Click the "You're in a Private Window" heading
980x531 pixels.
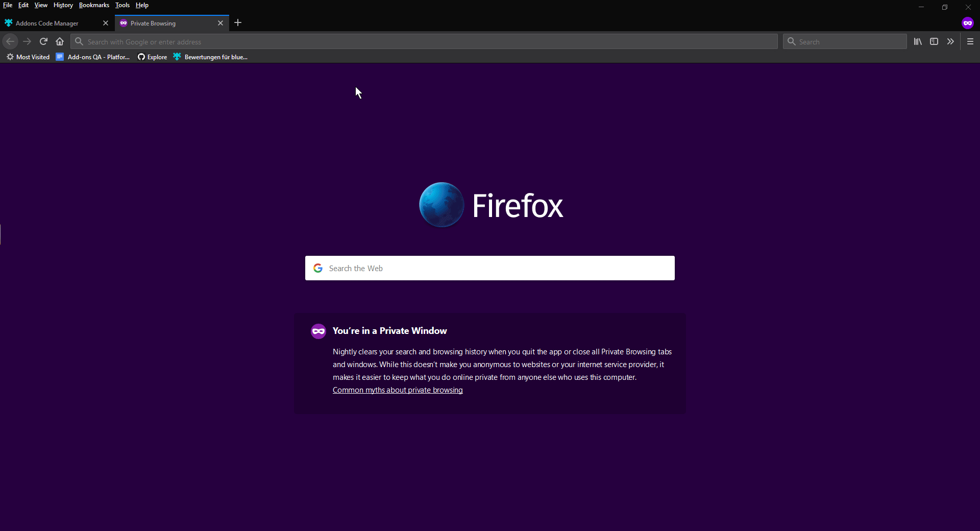click(390, 331)
